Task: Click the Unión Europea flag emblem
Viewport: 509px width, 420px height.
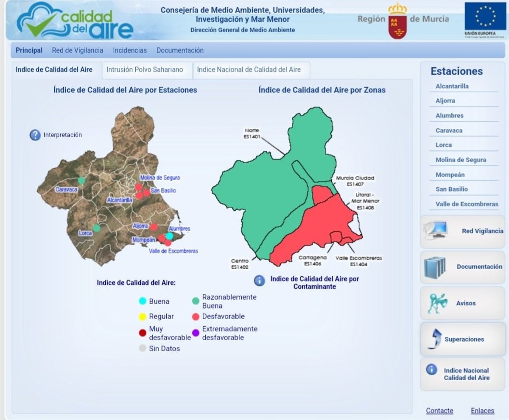Action: point(485,17)
